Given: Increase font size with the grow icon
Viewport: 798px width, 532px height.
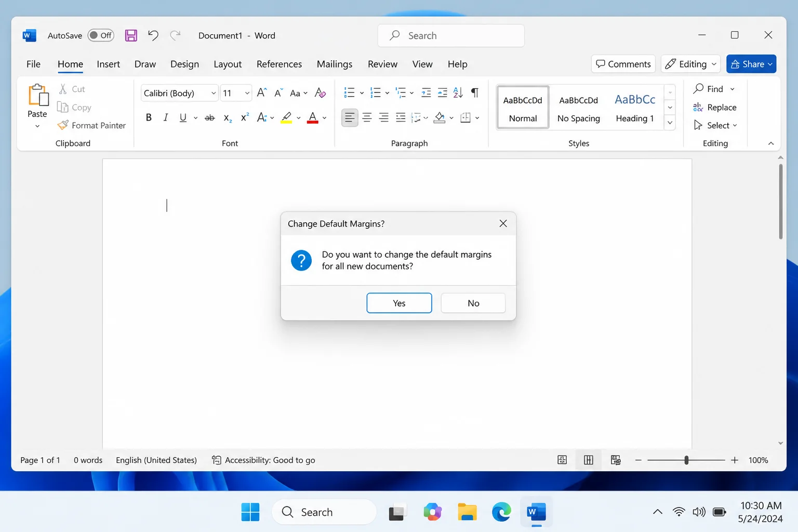Looking at the screenshot, I should [262, 92].
